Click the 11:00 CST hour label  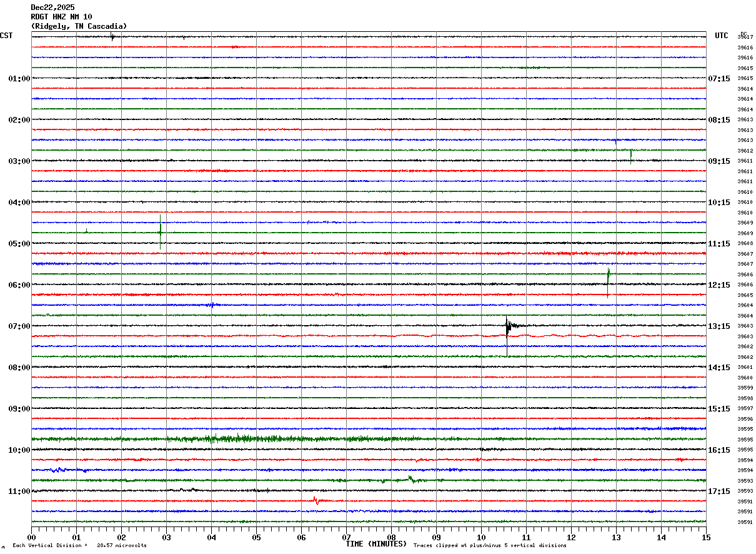pyautogui.click(x=19, y=491)
